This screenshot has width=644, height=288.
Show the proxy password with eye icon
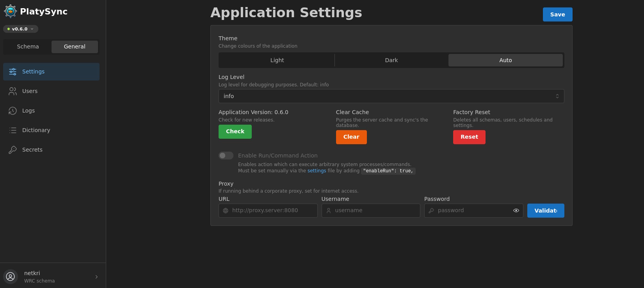coord(516,211)
